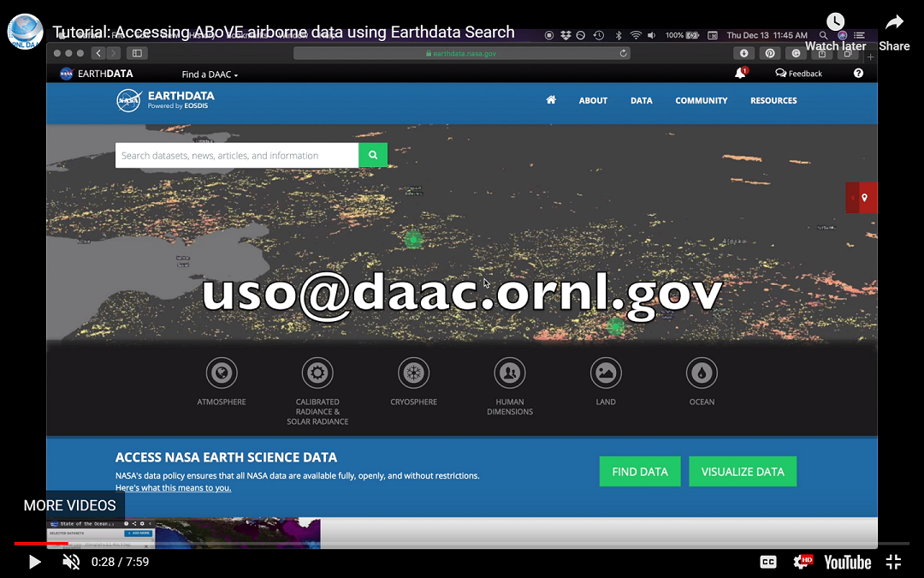Play the YouTube video
Screen dimensions: 924x578
pyautogui.click(x=35, y=562)
